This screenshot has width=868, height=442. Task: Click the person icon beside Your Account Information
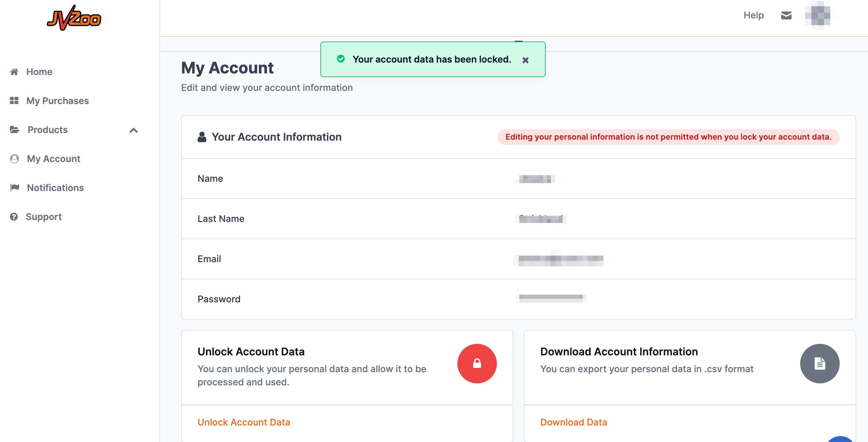[x=202, y=137]
